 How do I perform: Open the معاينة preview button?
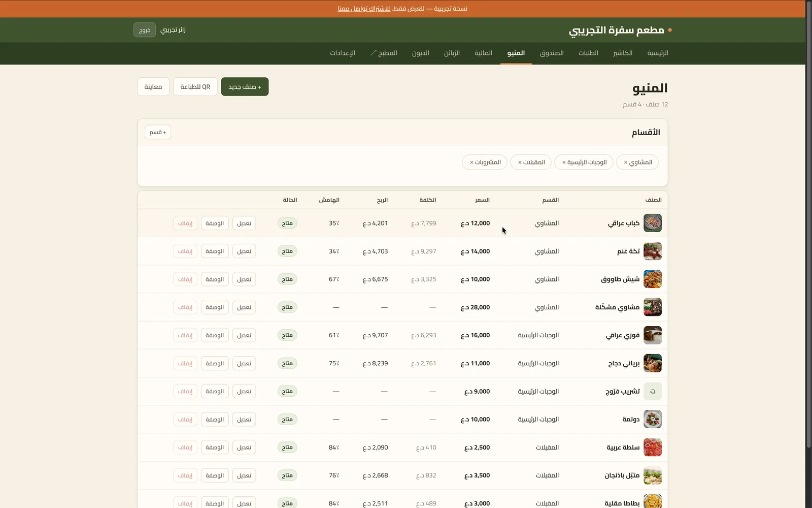coord(153,87)
